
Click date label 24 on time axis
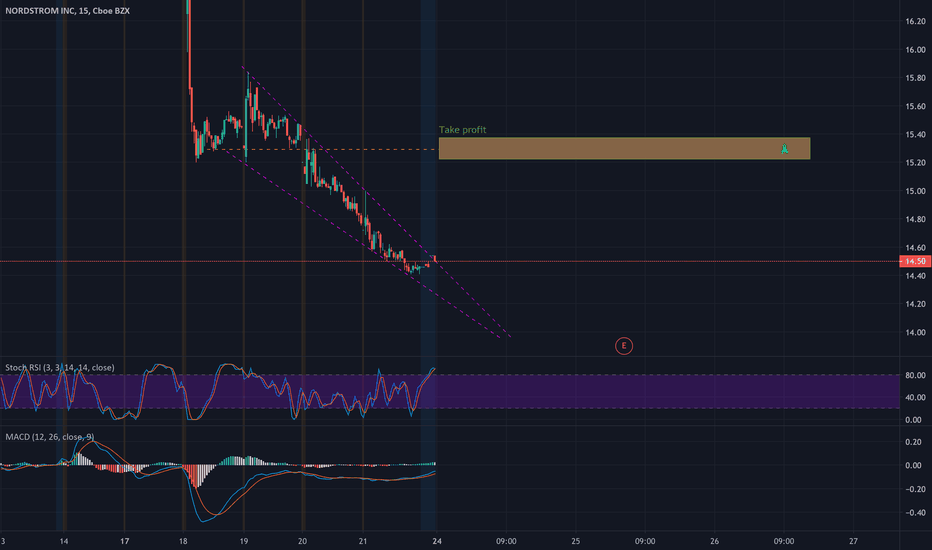437,541
